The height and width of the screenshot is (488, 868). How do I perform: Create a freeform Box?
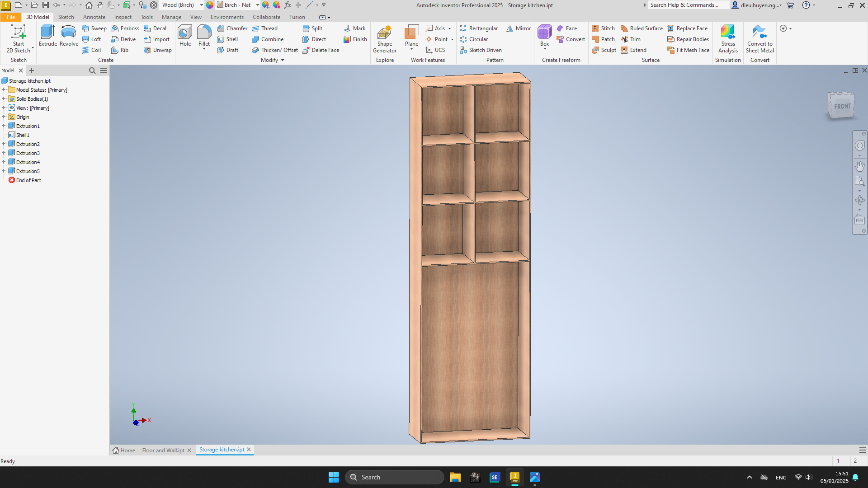tap(544, 36)
